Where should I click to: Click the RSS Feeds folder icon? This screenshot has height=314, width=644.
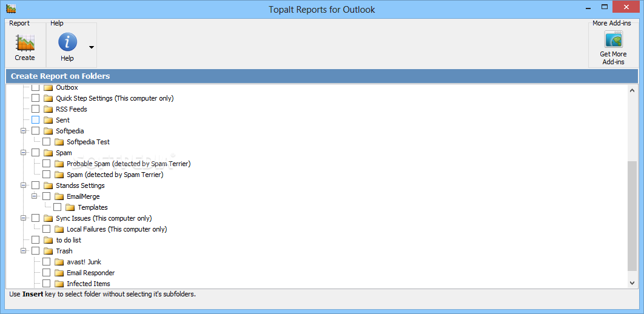(49, 109)
